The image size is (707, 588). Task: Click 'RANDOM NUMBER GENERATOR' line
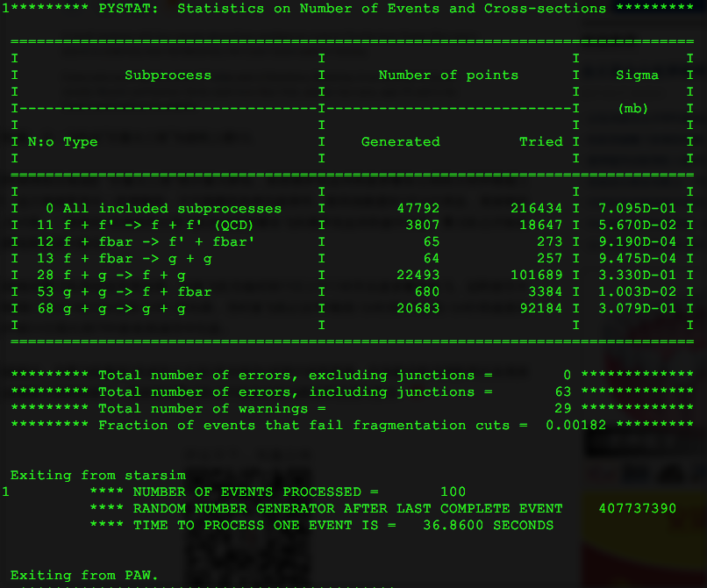pyautogui.click(x=382, y=509)
